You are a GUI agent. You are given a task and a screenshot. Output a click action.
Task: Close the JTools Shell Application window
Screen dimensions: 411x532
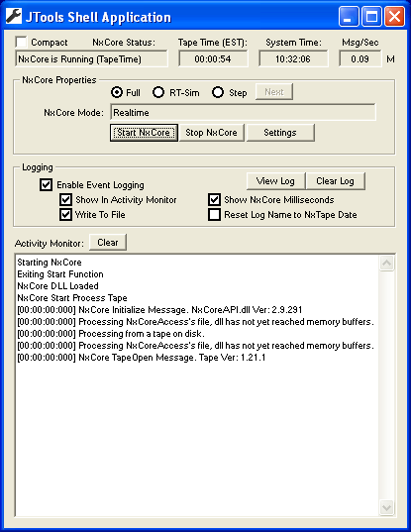coord(394,16)
